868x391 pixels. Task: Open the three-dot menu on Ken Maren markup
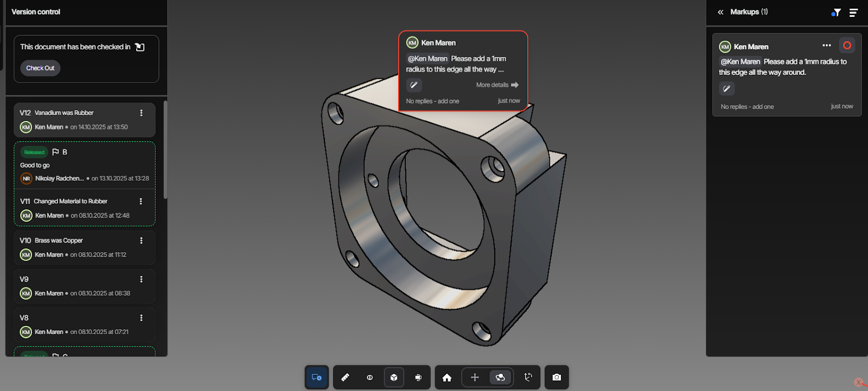[x=827, y=46]
